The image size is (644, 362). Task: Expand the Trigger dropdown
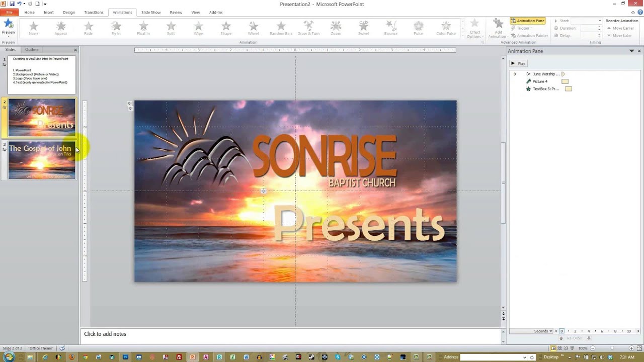point(522,28)
